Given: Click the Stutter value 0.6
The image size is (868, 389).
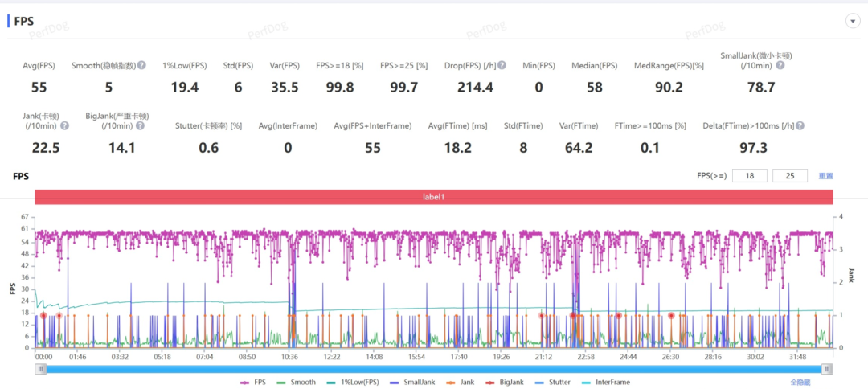Looking at the screenshot, I should click(x=209, y=148).
